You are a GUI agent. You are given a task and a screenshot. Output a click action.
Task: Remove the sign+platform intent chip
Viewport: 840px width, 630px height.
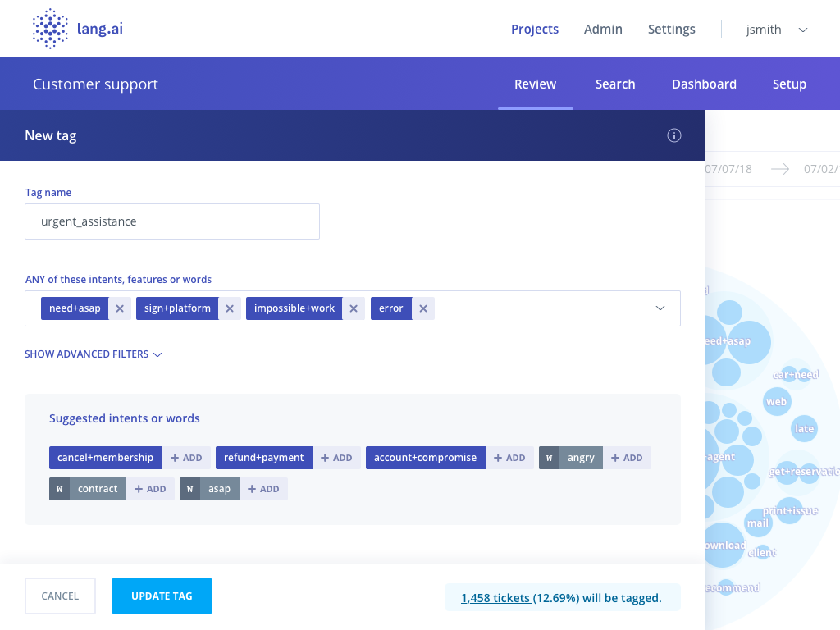pos(230,308)
